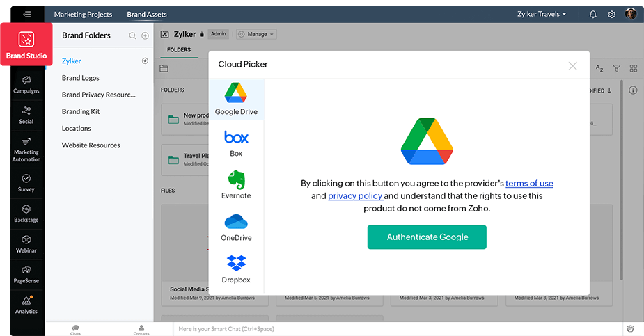Image resolution: width=644 pixels, height=336 pixels.
Task: Open the Travel Pla folder card
Action: pyautogui.click(x=185, y=160)
